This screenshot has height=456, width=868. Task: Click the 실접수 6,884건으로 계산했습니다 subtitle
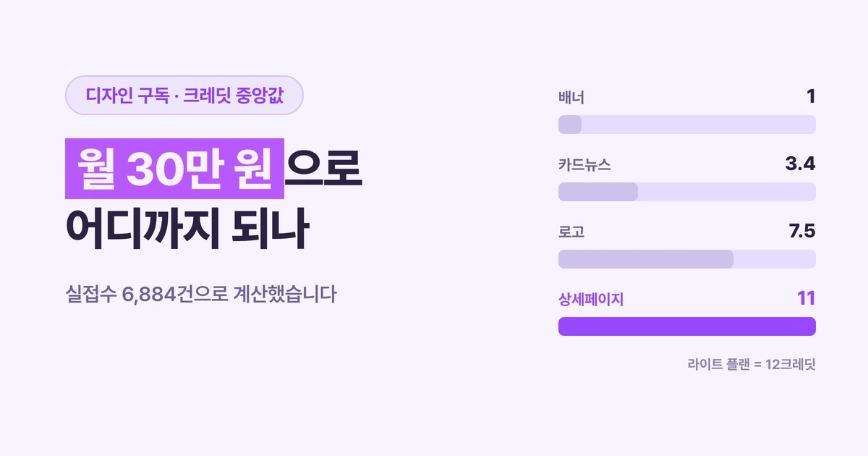(201, 295)
